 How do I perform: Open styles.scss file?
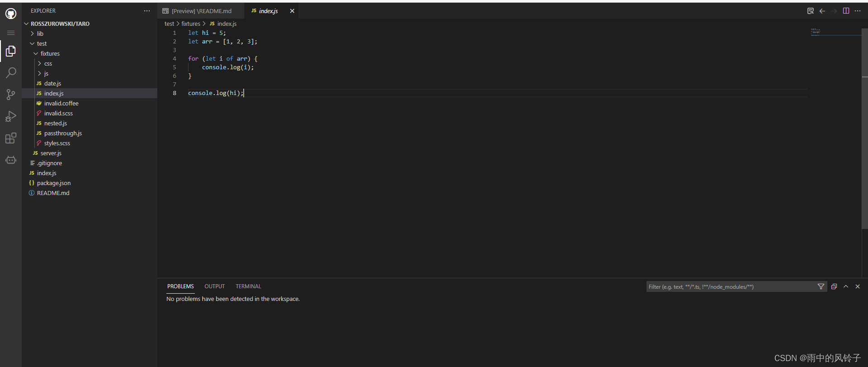coord(90,143)
